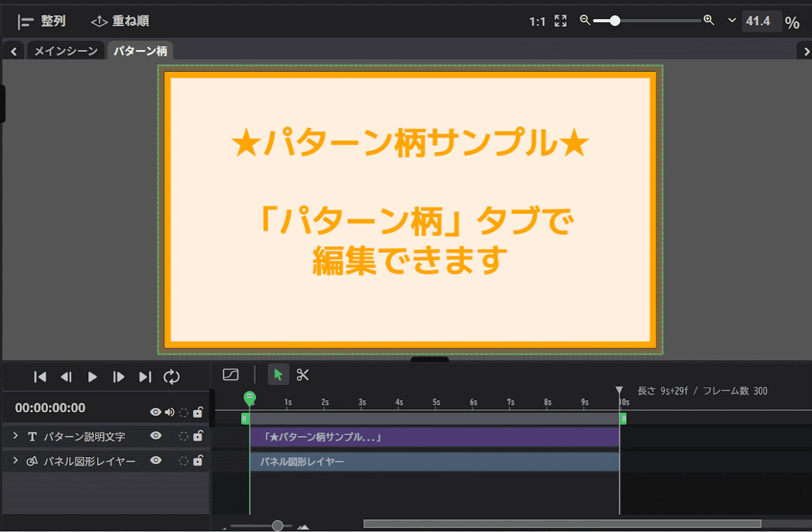Step forward one frame
The height and width of the screenshot is (532, 812).
tap(119, 377)
